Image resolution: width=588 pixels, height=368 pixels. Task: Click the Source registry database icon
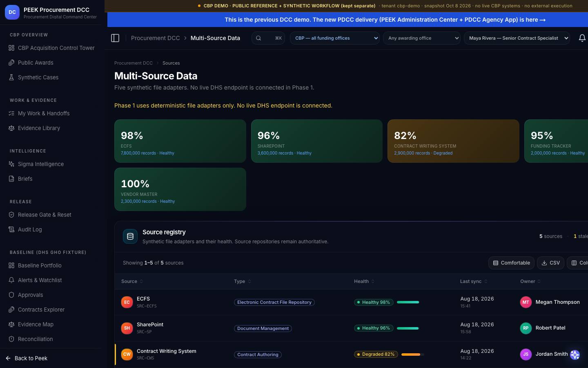coord(130,236)
